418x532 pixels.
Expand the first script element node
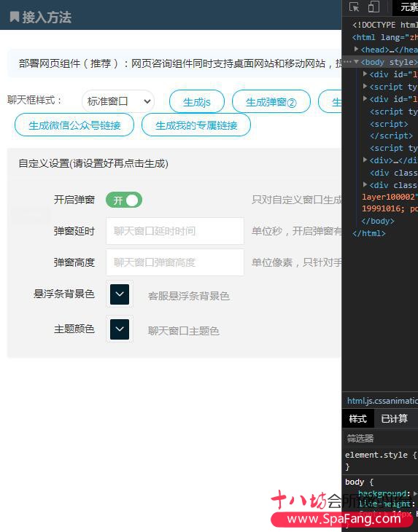click(x=365, y=87)
